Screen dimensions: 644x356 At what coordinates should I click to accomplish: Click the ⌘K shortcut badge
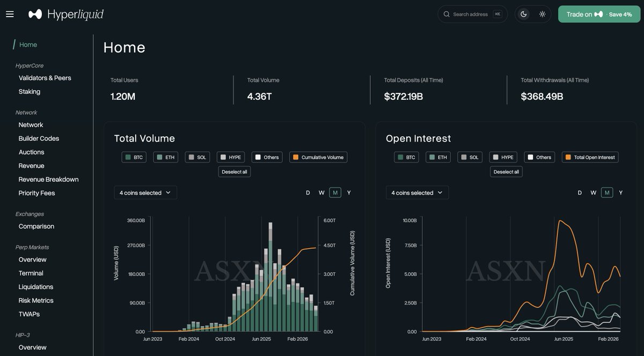tap(497, 14)
